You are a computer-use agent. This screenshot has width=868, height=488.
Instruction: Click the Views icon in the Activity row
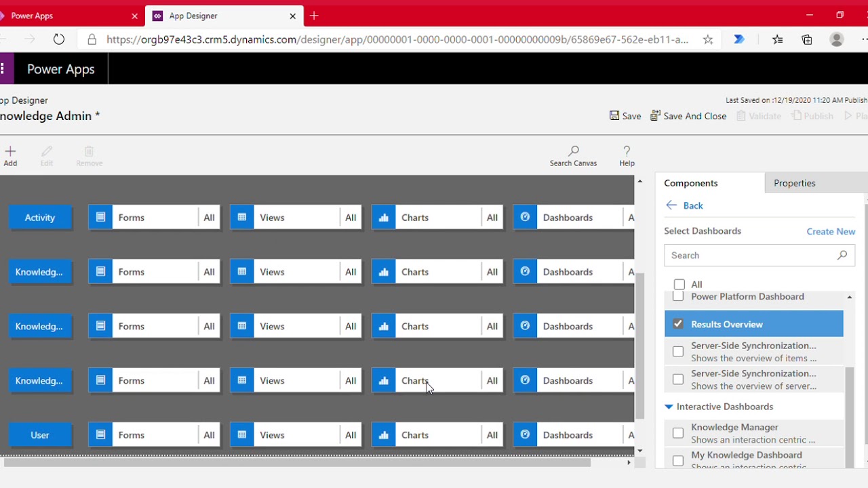(x=242, y=218)
